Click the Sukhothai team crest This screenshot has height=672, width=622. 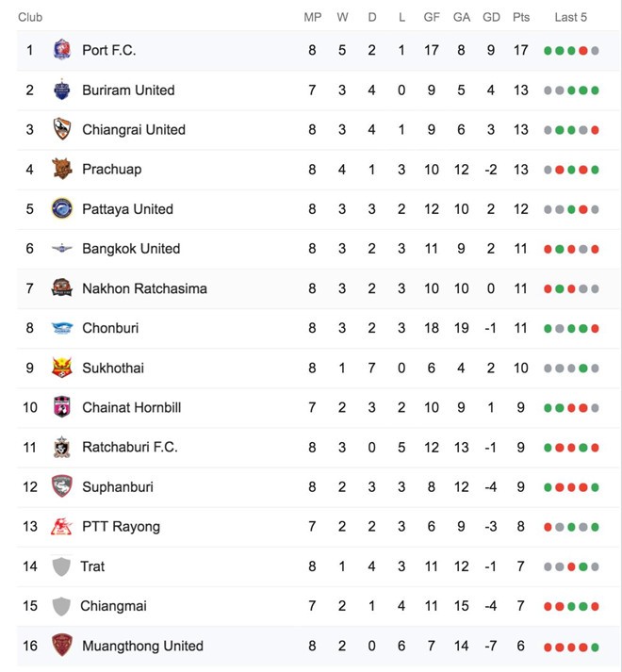pyautogui.click(x=61, y=368)
